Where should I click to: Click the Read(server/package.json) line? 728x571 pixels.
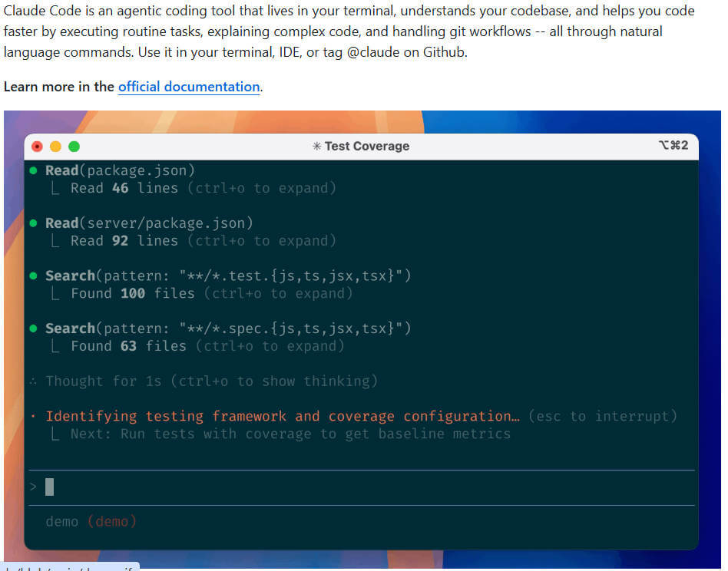point(149,223)
